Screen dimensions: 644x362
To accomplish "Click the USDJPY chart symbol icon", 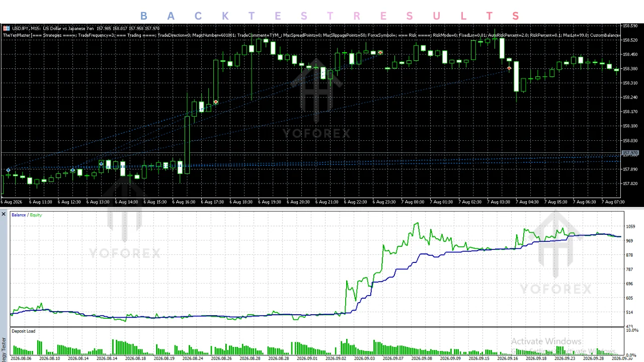I will click(x=6, y=28).
